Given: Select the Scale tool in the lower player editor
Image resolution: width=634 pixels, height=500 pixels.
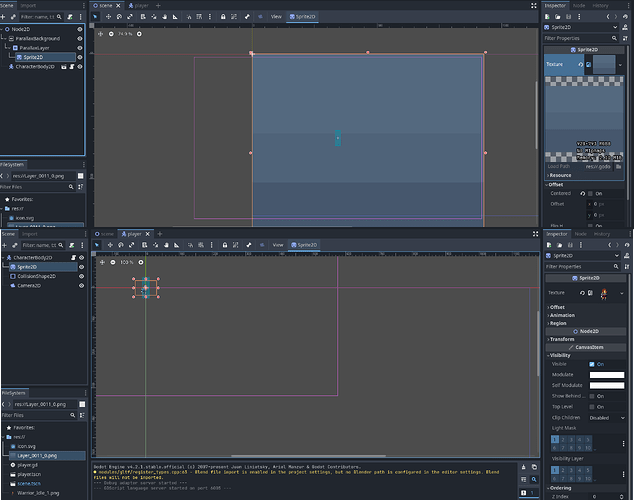Looking at the screenshot, I should point(132,245).
